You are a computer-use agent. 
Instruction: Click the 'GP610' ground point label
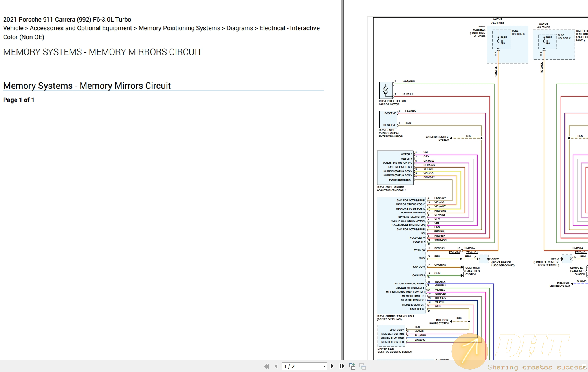click(555, 259)
